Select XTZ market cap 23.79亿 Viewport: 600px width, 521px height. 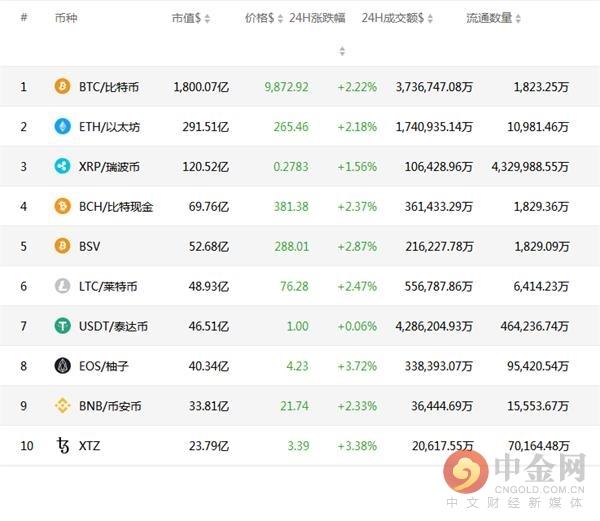209,446
